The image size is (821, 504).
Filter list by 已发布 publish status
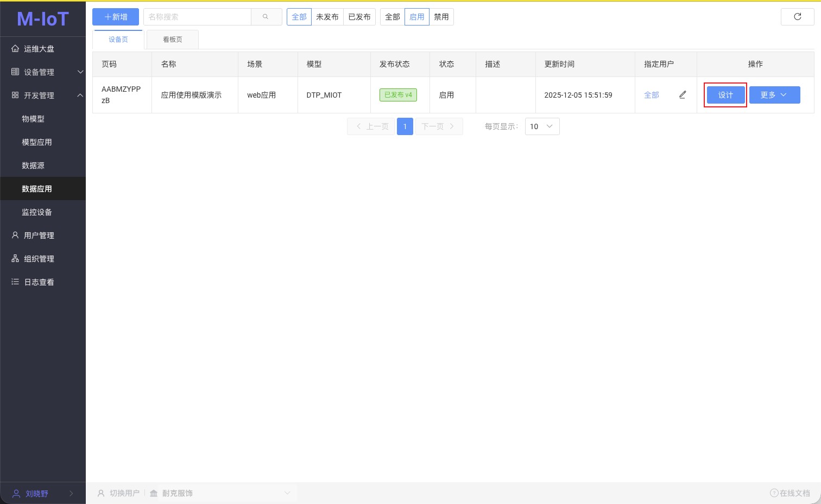pos(359,16)
